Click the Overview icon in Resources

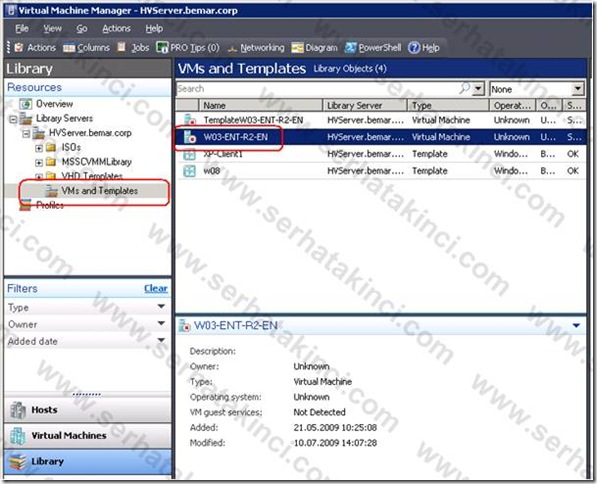click(26, 104)
